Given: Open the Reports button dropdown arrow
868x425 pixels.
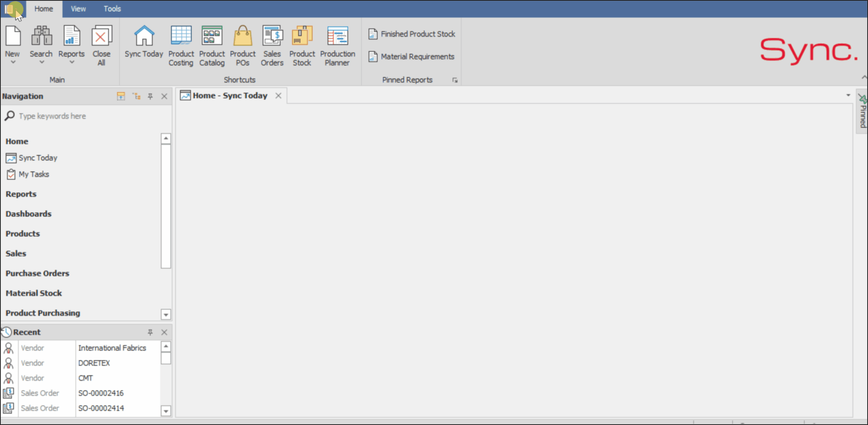Looking at the screenshot, I should (72, 62).
